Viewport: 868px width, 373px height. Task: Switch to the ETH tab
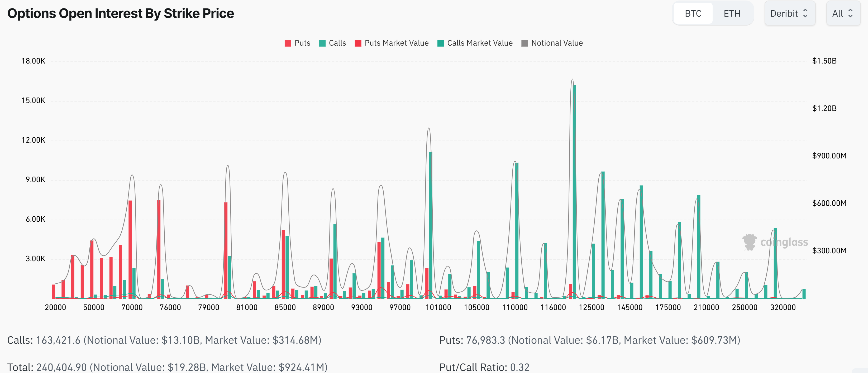732,13
